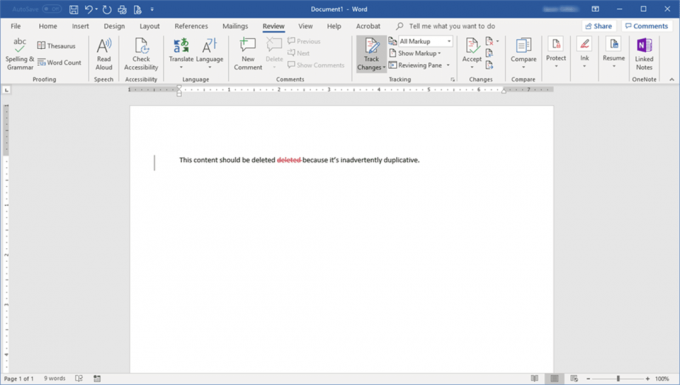Viewport: 680px width, 385px height.
Task: Switch to the Home tab
Action: [48, 26]
